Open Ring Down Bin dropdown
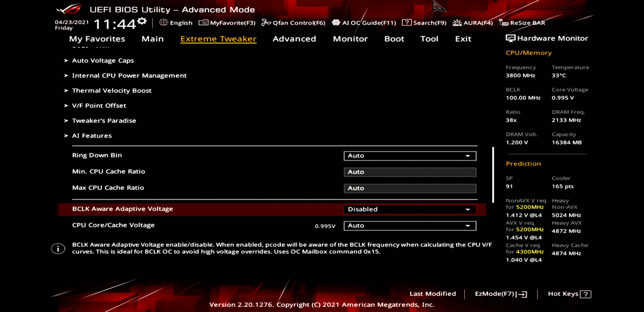 click(x=410, y=156)
